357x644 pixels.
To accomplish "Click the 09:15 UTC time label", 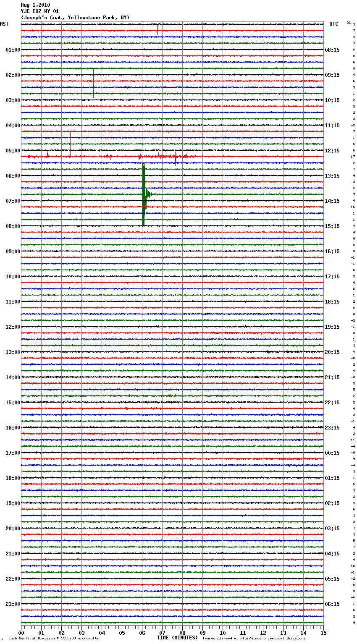I will (332, 75).
